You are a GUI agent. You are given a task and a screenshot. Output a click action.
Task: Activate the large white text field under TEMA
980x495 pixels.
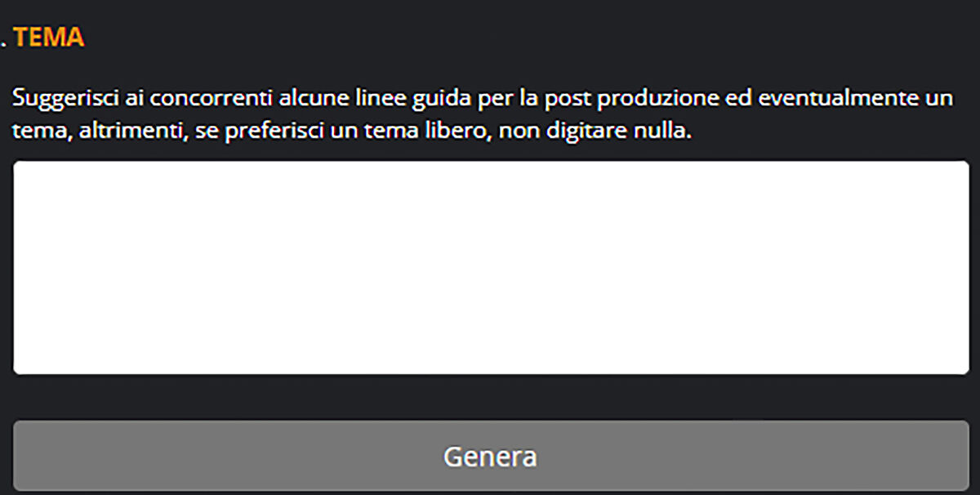coord(491,268)
